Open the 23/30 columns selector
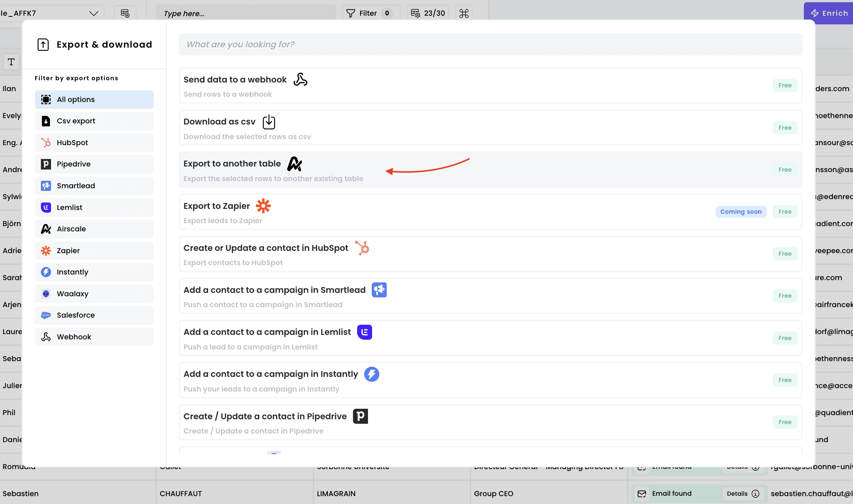The height and width of the screenshot is (504, 853). tap(428, 13)
